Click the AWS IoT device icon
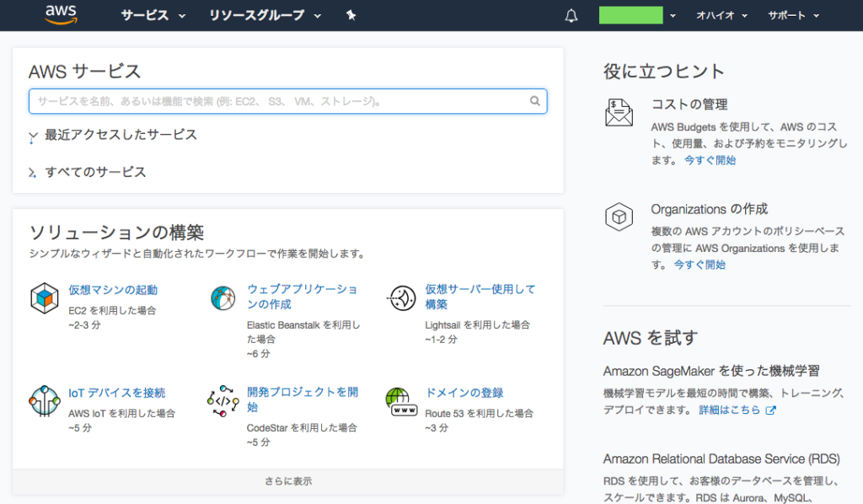The image size is (863, 504). (44, 401)
